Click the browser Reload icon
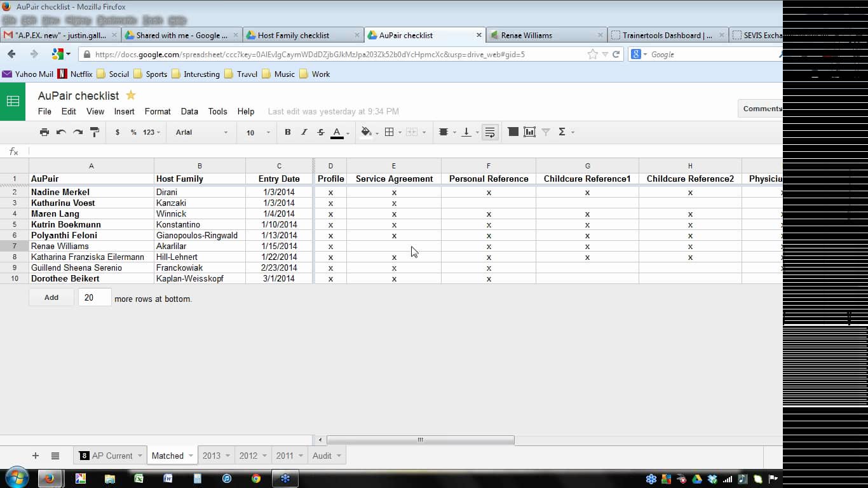 (616, 55)
